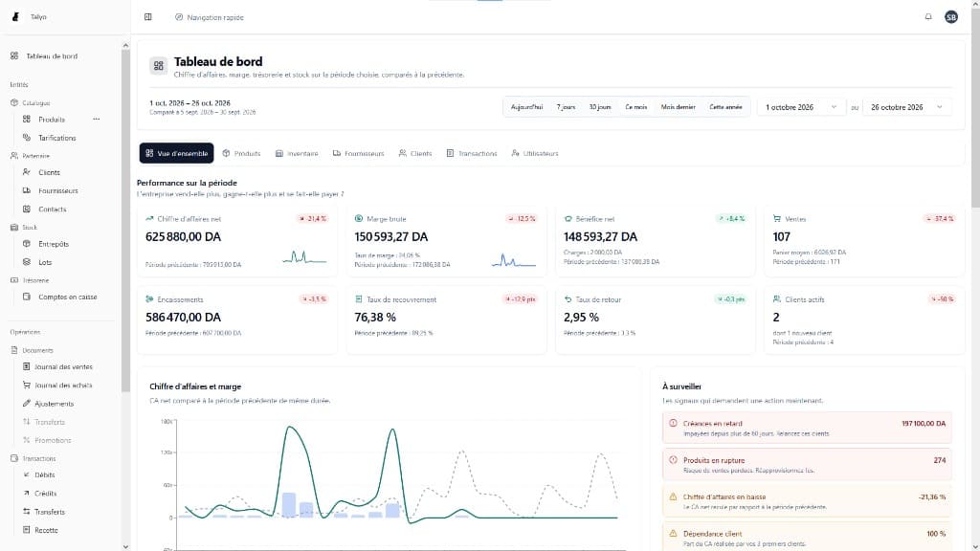The width and height of the screenshot is (980, 551).
Task: Open Lots in the sidebar
Action: pos(45,262)
